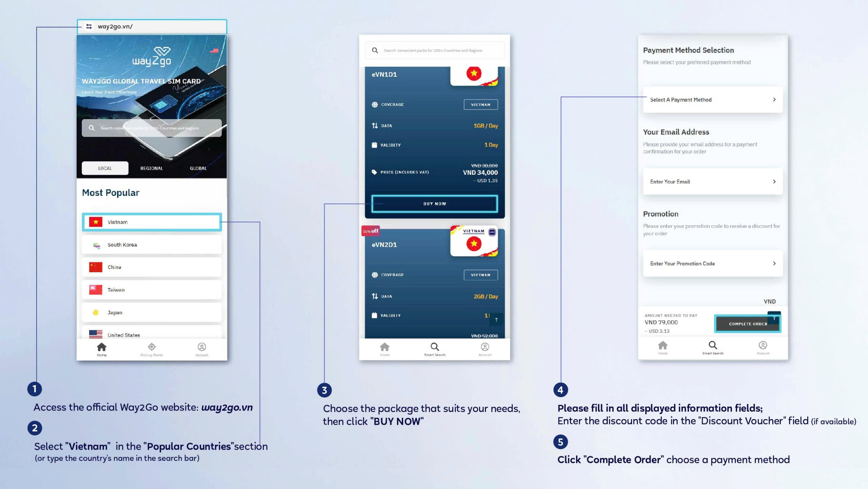Viewport: 868px width, 489px height.
Task: Select GLOBAL tab in package tabs
Action: 198,168
